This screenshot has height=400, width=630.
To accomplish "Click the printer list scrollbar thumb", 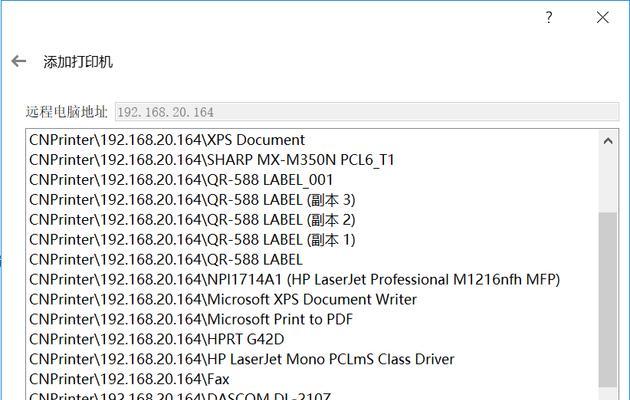I will coord(608,300).
